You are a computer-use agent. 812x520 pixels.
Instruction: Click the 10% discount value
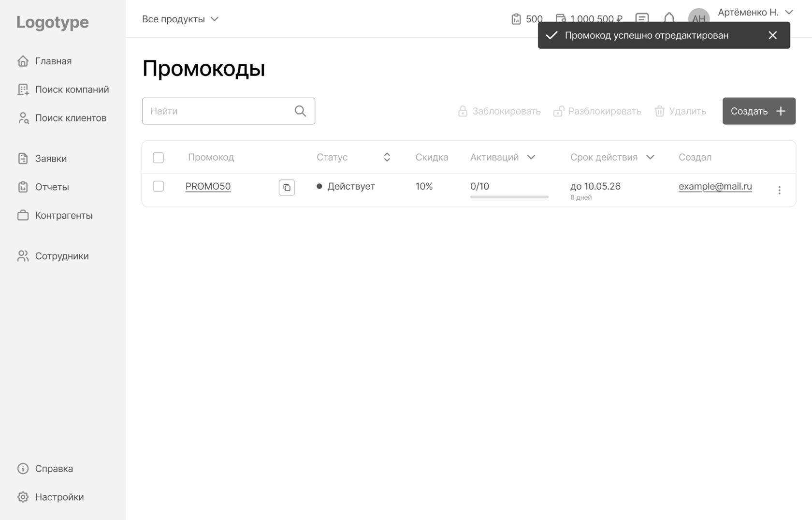pos(424,186)
